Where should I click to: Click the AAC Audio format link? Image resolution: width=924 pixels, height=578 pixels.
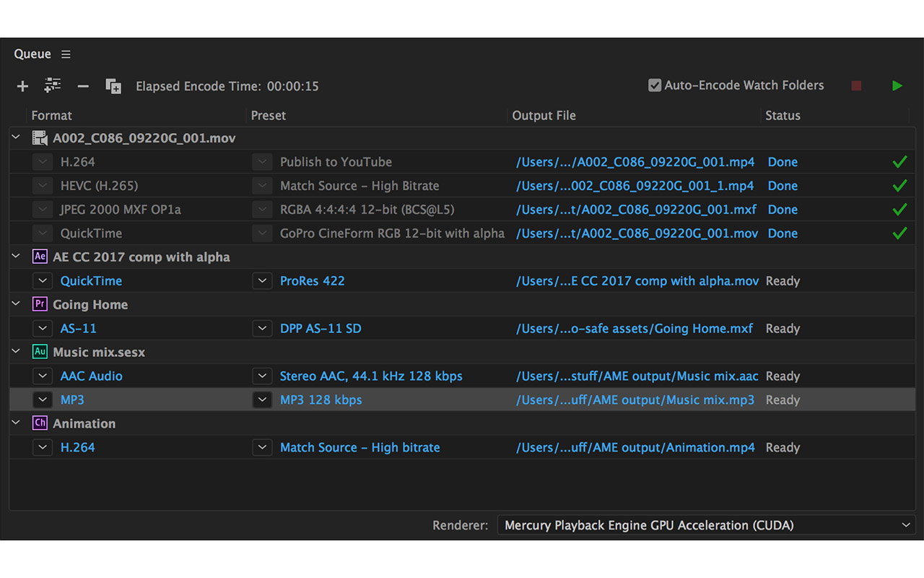[92, 376]
